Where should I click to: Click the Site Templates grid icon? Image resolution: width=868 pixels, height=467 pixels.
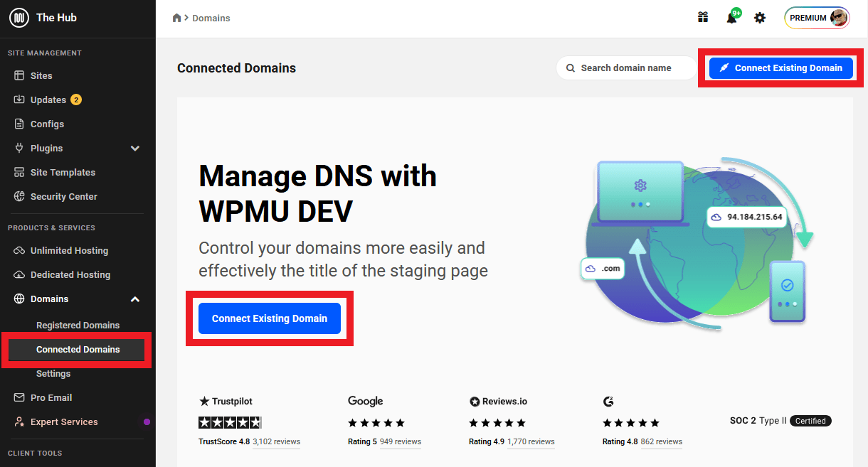click(19, 172)
